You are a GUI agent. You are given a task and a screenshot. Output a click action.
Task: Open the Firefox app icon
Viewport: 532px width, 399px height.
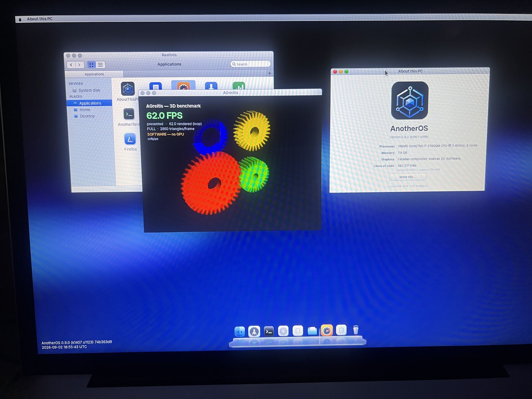click(130, 139)
